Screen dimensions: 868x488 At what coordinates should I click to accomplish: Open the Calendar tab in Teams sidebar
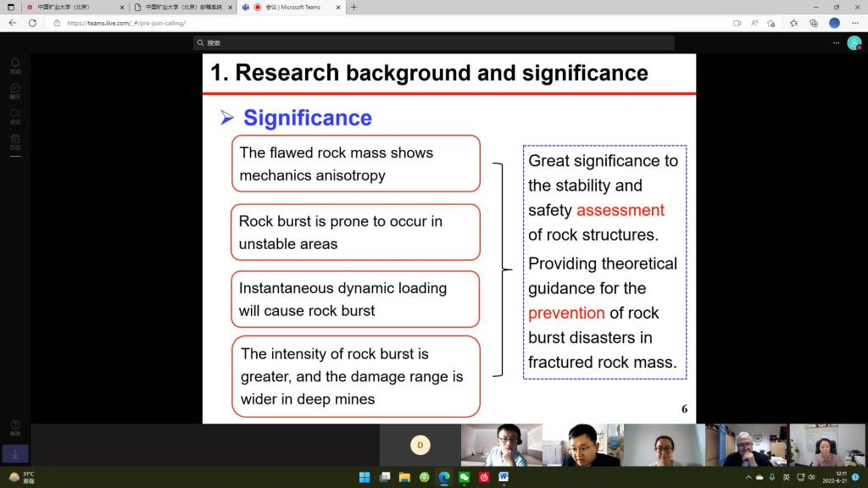(x=15, y=142)
